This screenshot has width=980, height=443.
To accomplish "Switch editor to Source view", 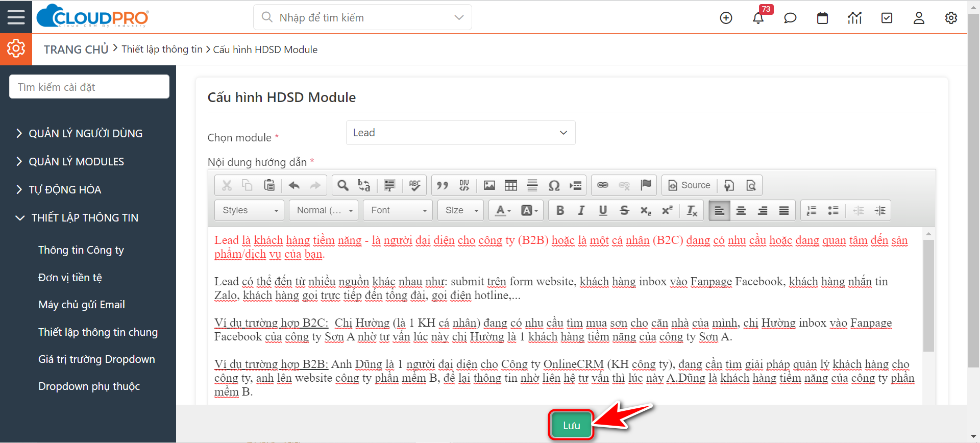I will click(x=690, y=185).
